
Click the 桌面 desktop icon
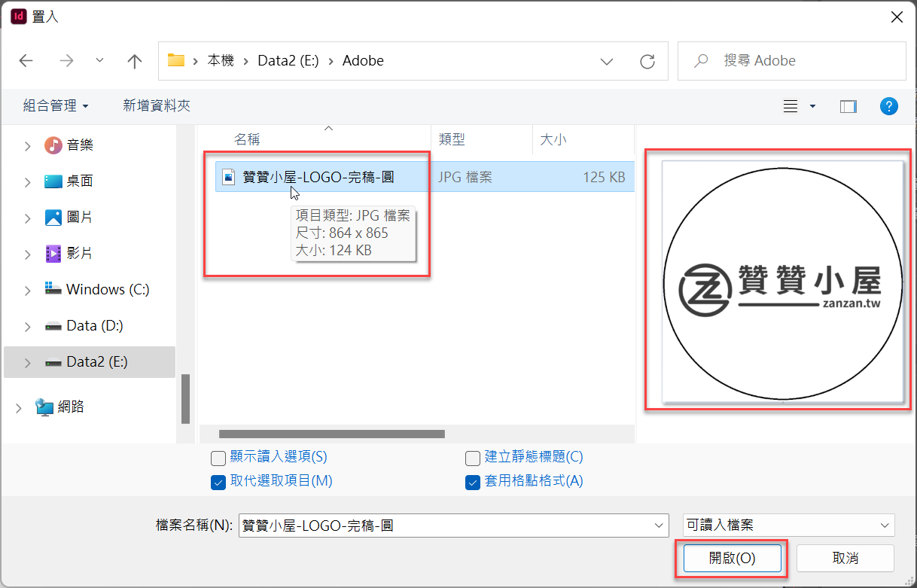point(53,181)
